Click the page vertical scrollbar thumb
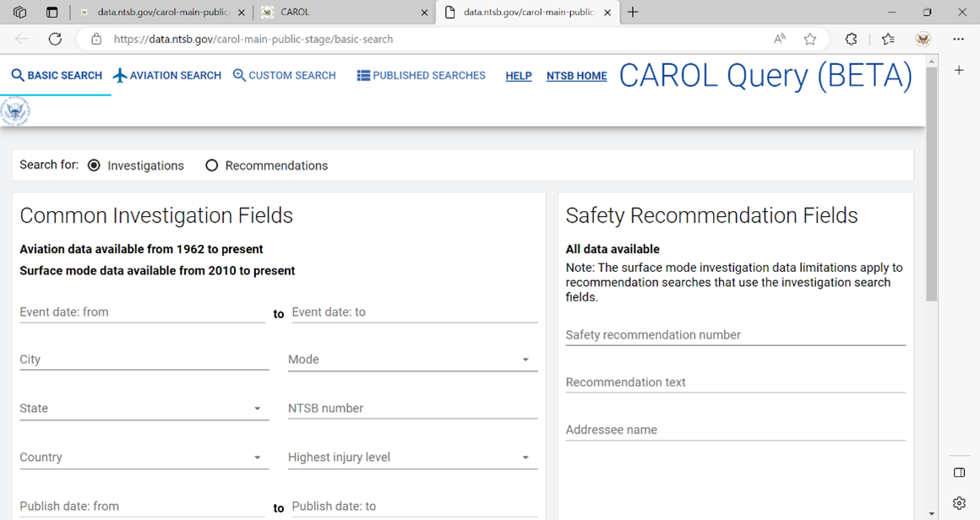Viewport: 980px width, 520px height. [931, 183]
